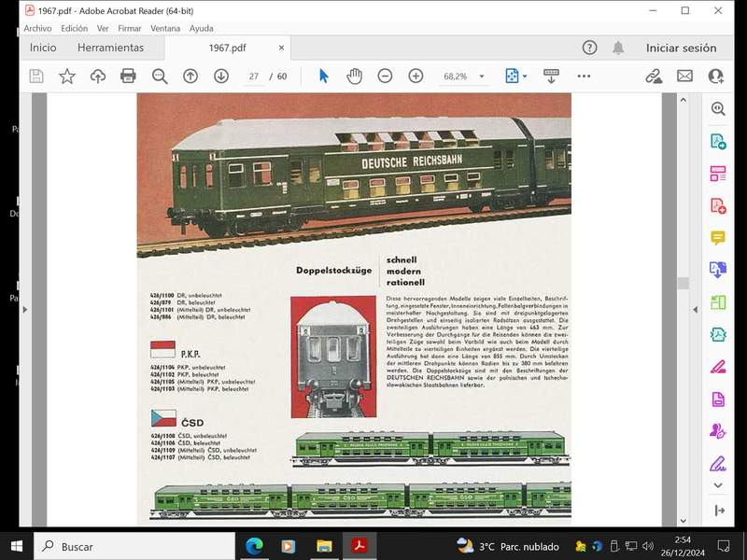Go to previous page with up arrow
This screenshot has width=747, height=560.
(190, 77)
